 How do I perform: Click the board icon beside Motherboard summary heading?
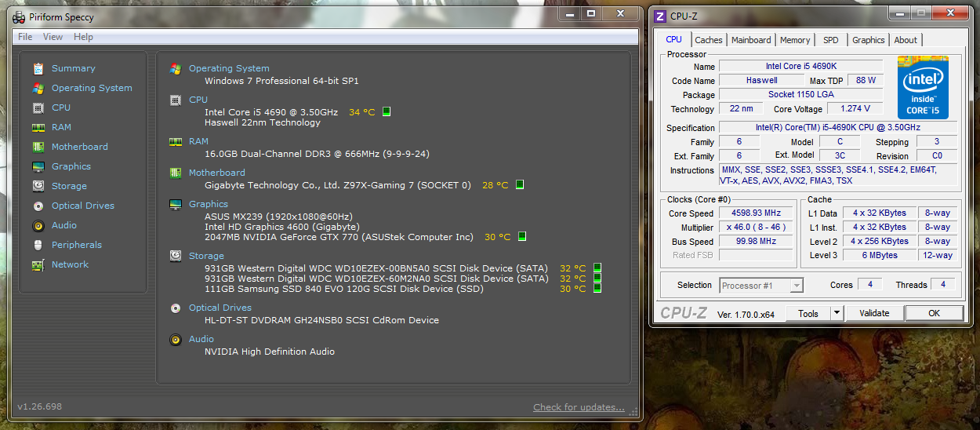[x=176, y=173]
